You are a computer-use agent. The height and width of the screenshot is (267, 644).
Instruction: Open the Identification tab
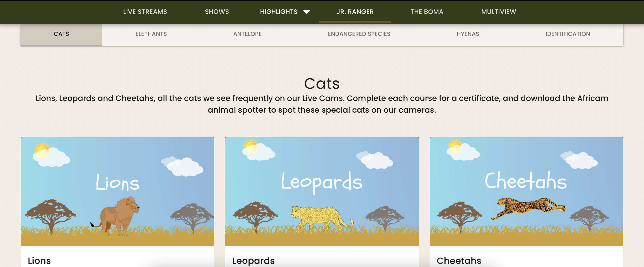point(568,34)
